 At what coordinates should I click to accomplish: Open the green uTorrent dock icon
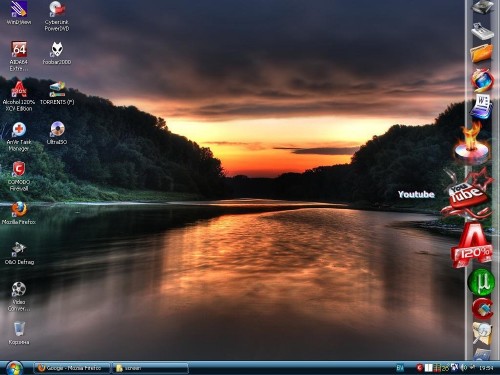481,282
